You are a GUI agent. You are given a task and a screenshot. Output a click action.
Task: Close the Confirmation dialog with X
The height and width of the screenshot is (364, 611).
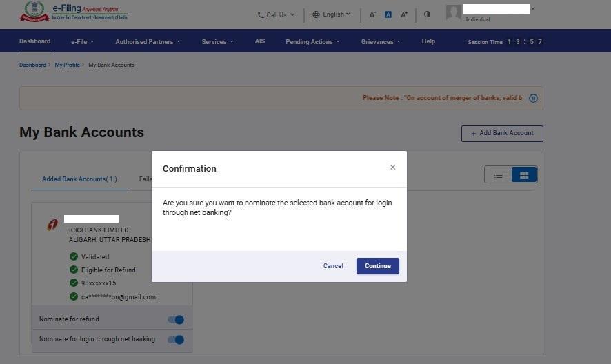[x=393, y=168]
